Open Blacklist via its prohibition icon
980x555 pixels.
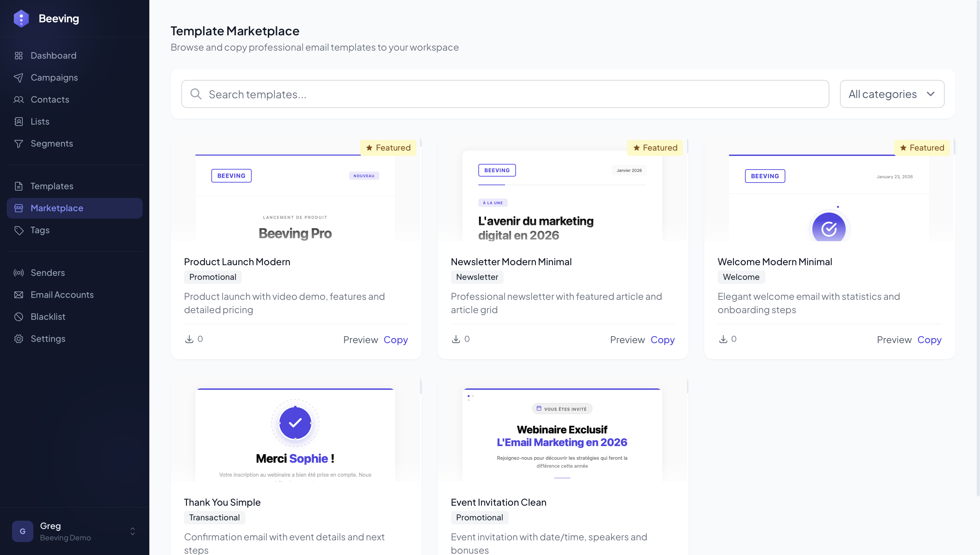tap(19, 316)
